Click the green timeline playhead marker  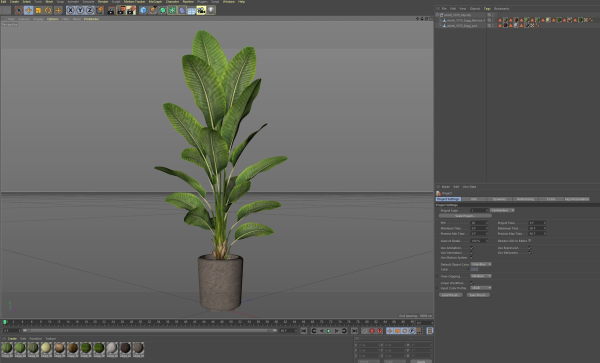(5, 322)
